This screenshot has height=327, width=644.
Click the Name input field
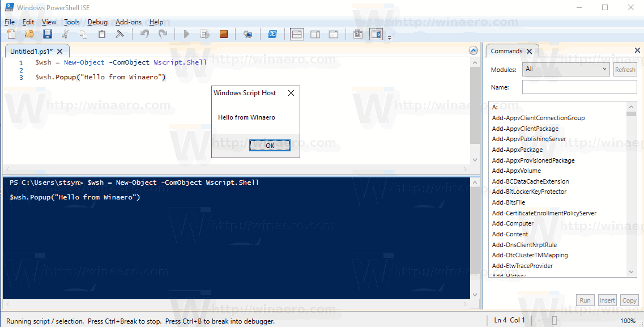point(579,87)
